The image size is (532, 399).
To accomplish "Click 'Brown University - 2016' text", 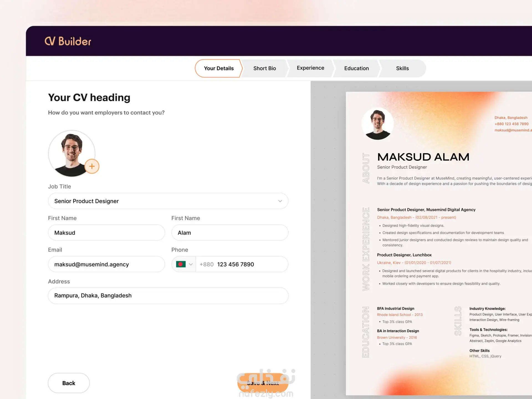I will [x=397, y=337].
